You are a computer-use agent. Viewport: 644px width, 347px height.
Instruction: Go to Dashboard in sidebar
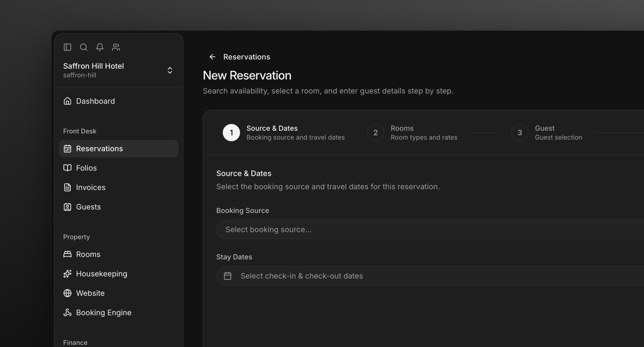pyautogui.click(x=118, y=101)
